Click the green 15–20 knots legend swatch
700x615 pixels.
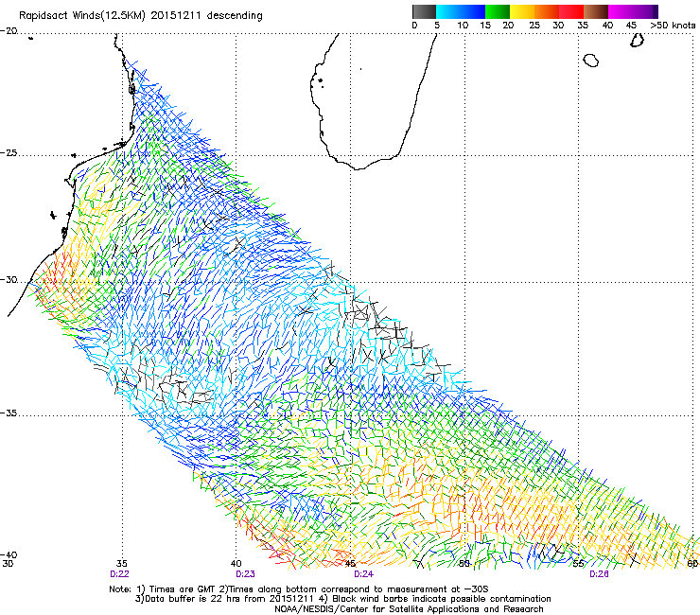[498, 11]
